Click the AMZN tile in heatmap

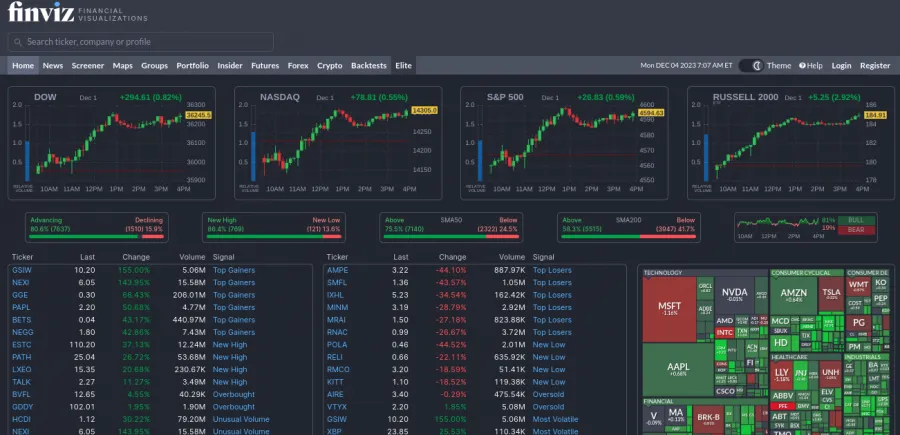click(x=793, y=296)
